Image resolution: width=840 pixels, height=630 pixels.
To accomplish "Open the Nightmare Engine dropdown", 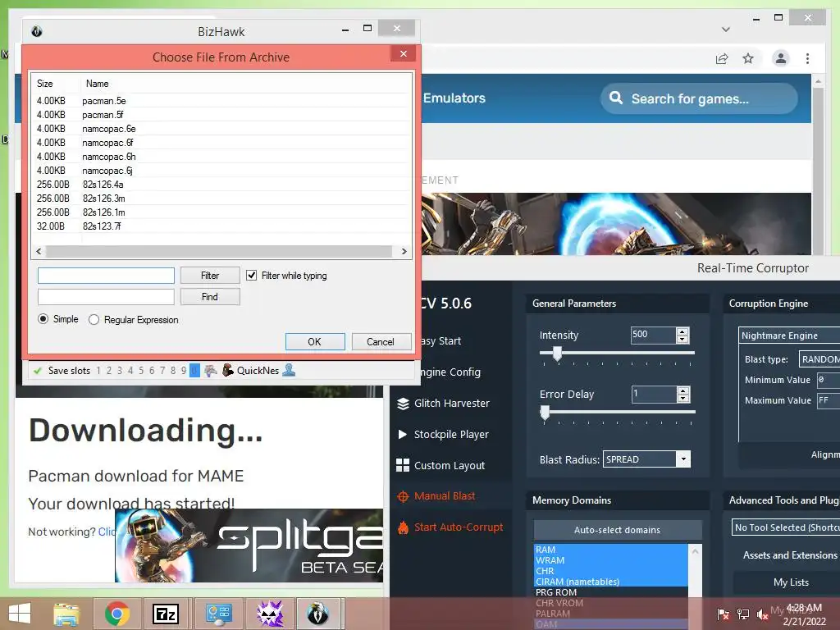I will 789,336.
